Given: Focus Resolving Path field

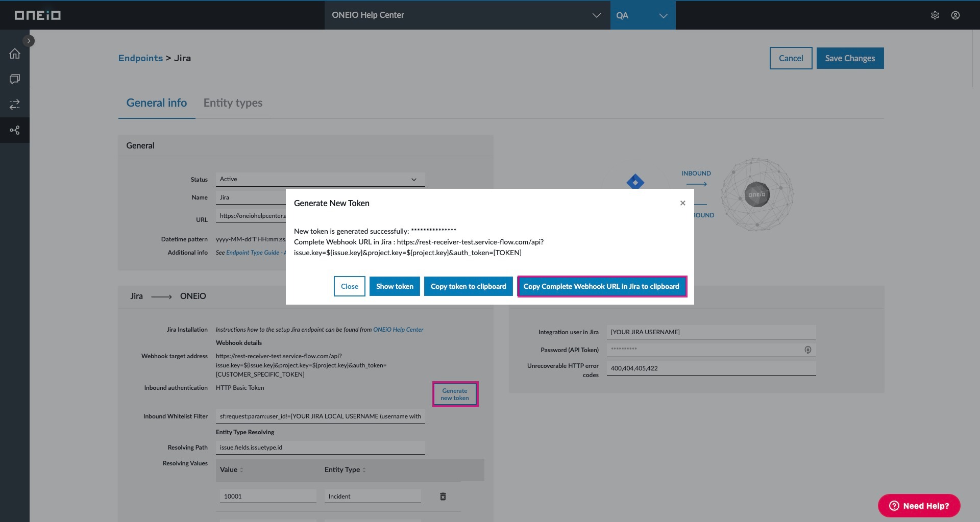Looking at the screenshot, I should [320, 448].
